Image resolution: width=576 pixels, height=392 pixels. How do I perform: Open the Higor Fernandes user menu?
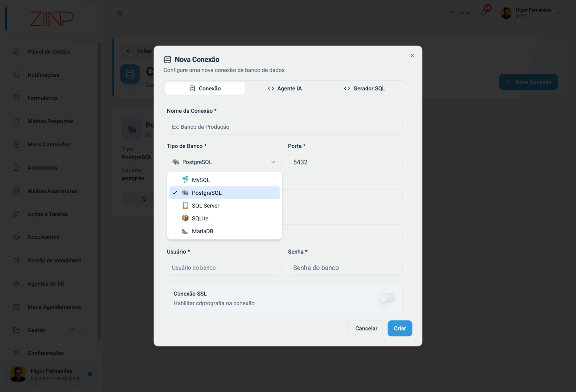(x=530, y=13)
